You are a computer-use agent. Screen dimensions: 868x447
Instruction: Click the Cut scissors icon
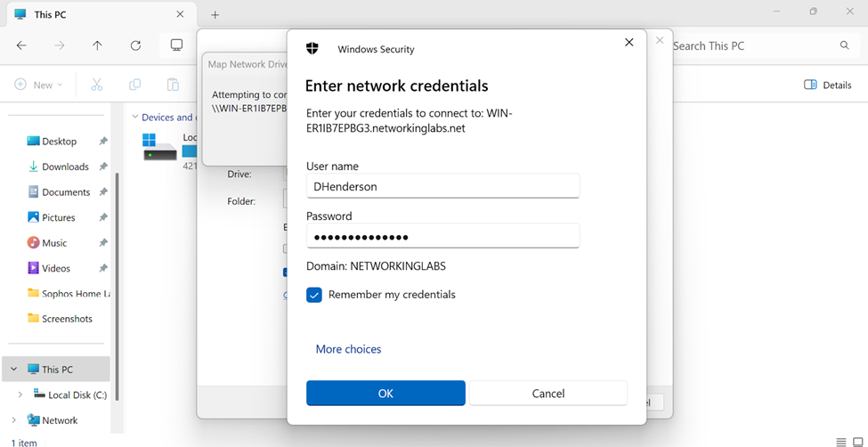pyautogui.click(x=97, y=85)
